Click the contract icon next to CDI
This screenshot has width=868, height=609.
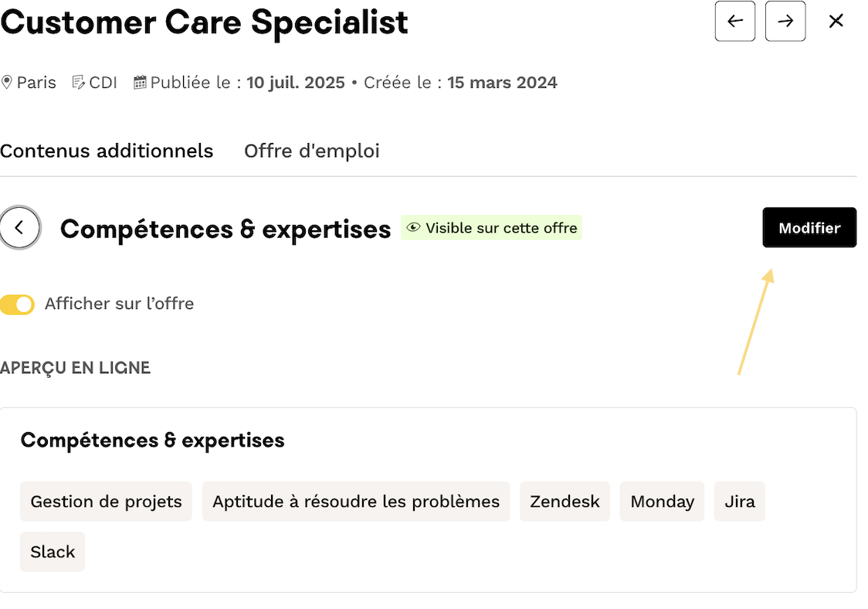[78, 83]
